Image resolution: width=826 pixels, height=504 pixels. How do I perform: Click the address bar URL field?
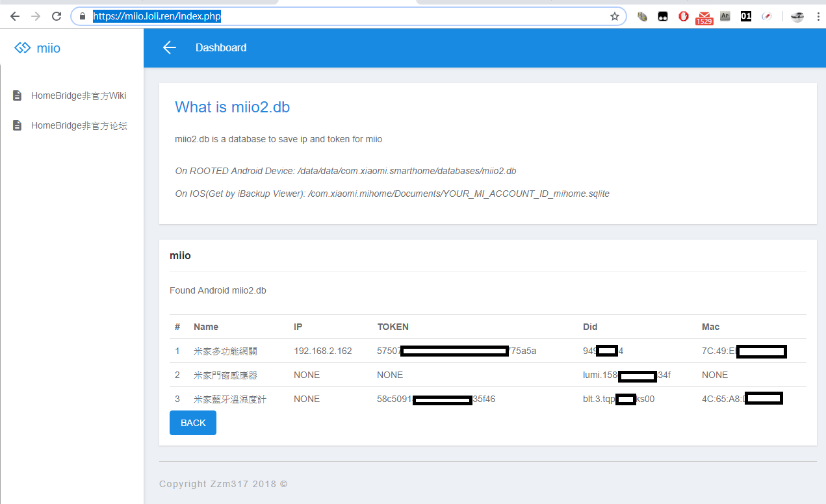tap(348, 16)
